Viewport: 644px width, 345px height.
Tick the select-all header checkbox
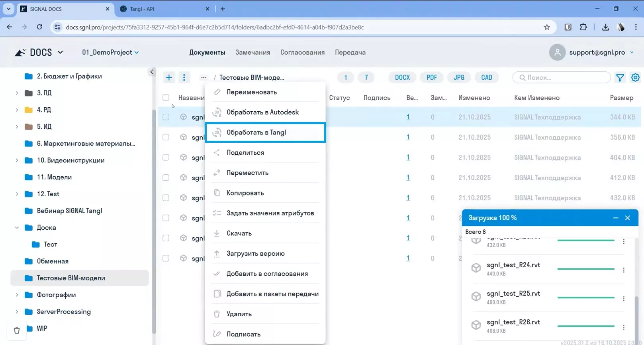(166, 98)
